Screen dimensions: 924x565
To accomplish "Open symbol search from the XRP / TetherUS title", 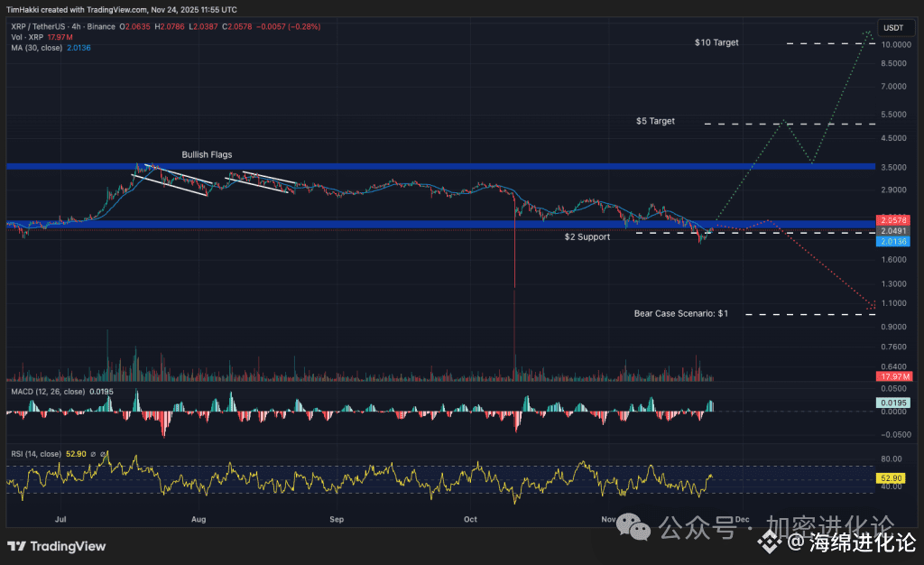I will pos(38,27).
